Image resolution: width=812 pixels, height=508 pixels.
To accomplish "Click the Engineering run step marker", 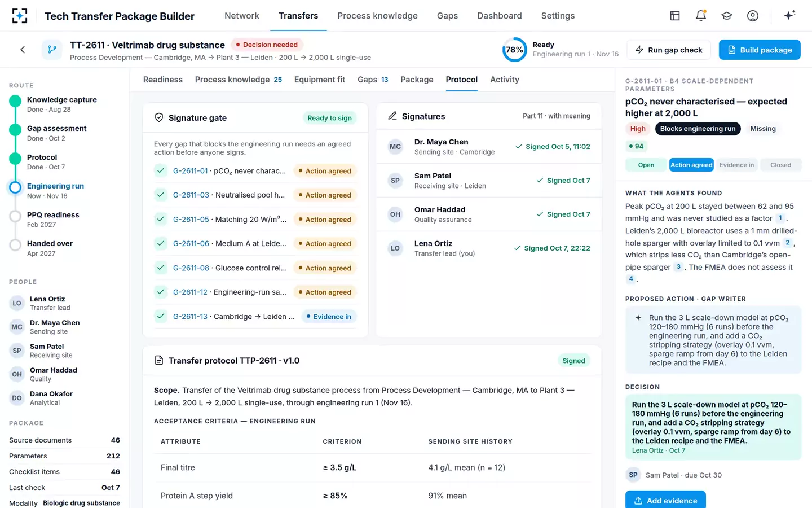I will (x=16, y=187).
